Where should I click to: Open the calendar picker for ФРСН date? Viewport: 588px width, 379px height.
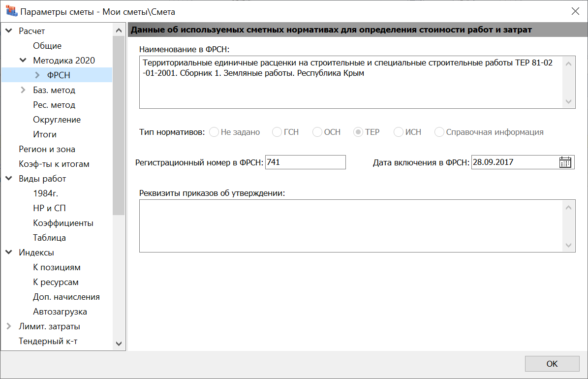[x=565, y=162]
